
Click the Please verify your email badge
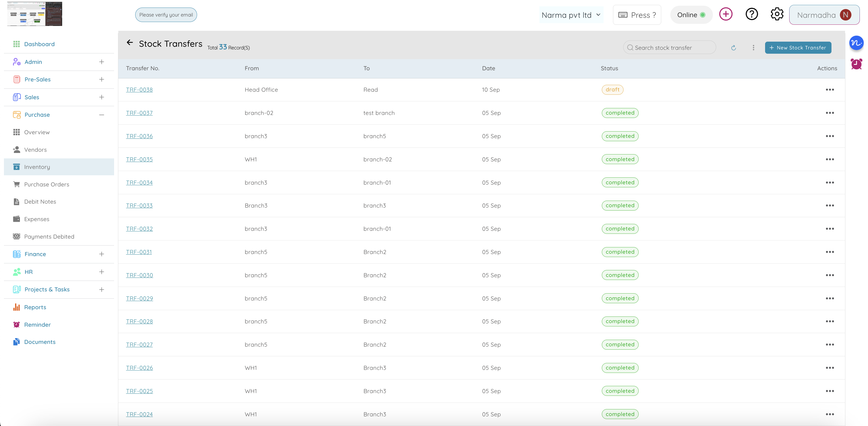pyautogui.click(x=166, y=15)
